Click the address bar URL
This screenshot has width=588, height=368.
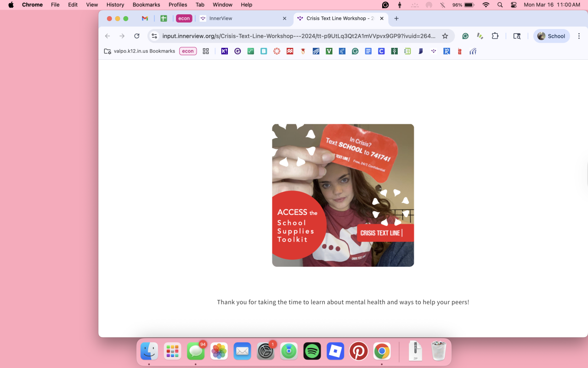point(299,36)
